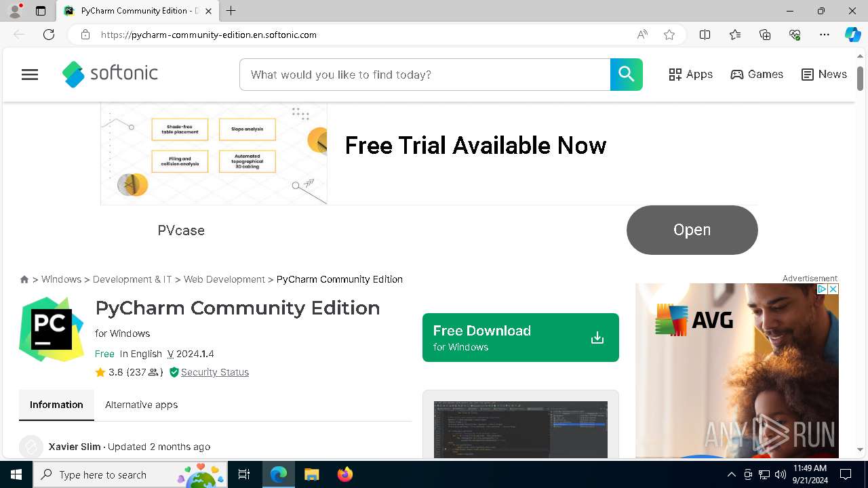Close the AVG advertisement with X

tap(833, 289)
